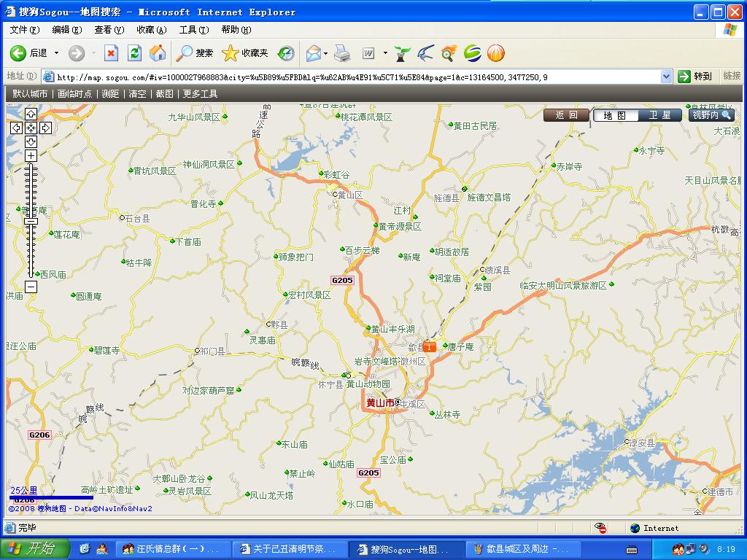
Task: Click 更多工具 (More Tools) link
Action: [200, 94]
